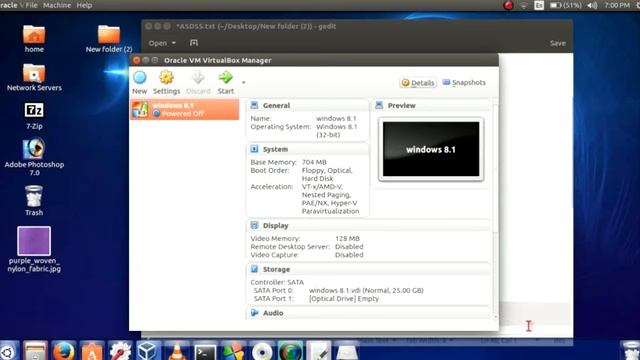This screenshot has height=360, width=640.
Task: Open the Files manager in dock
Action: (x=36, y=351)
